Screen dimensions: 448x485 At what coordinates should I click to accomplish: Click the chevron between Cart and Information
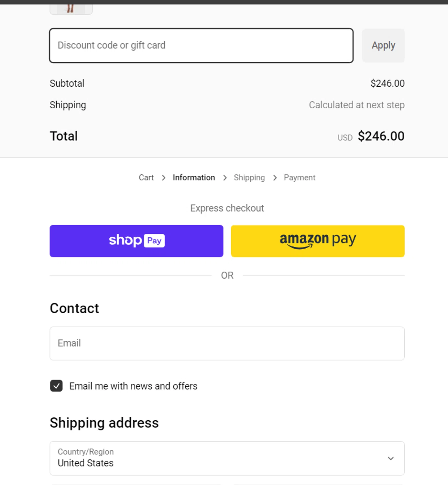pyautogui.click(x=164, y=178)
